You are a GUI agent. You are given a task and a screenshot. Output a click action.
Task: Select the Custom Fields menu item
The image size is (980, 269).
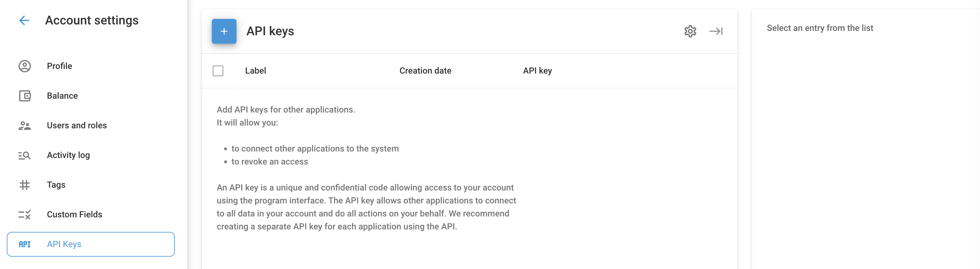[75, 215]
